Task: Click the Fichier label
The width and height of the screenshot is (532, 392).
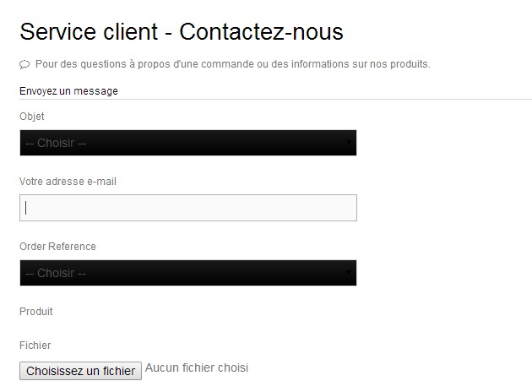Action: click(35, 346)
